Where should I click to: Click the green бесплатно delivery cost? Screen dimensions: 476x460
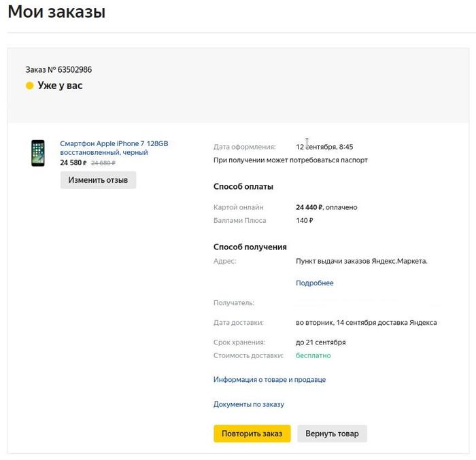point(313,355)
